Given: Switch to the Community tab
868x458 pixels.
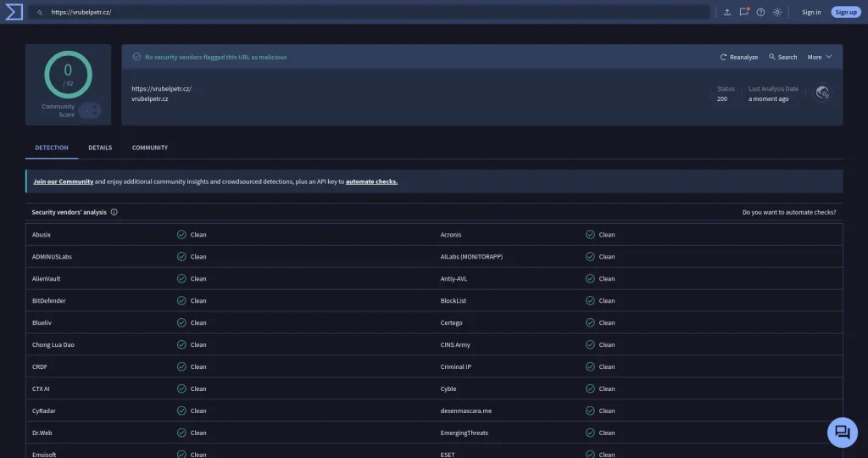Looking at the screenshot, I should (x=149, y=148).
